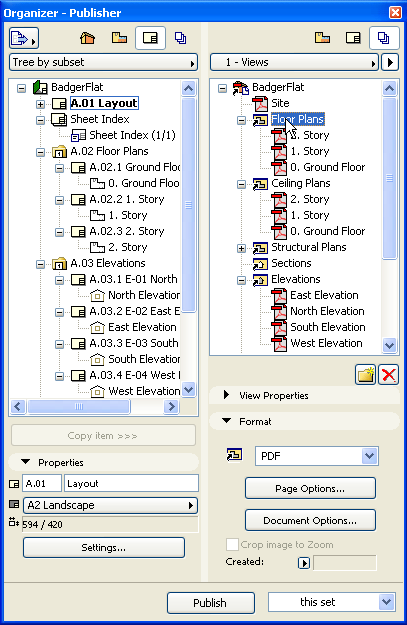Screen dimensions: 407x625
Task: Click the A.02 Floor Plans subset folder icon
Action: [x=59, y=151]
